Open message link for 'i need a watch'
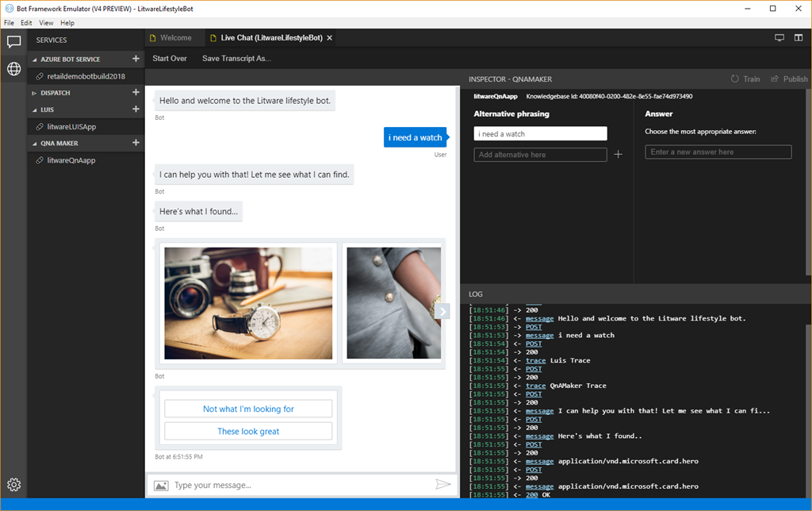 click(539, 336)
